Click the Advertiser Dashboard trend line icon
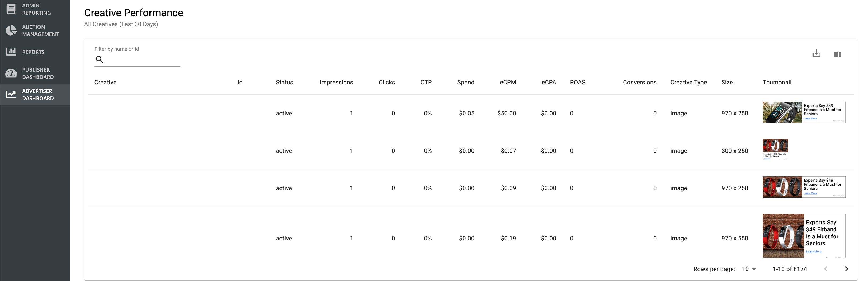The height and width of the screenshot is (281, 868). 11,95
